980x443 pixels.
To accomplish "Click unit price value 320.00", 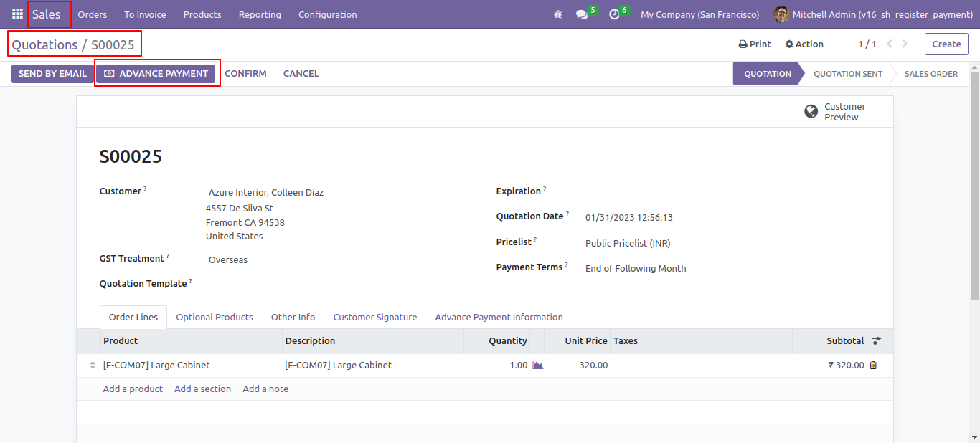I will (593, 366).
